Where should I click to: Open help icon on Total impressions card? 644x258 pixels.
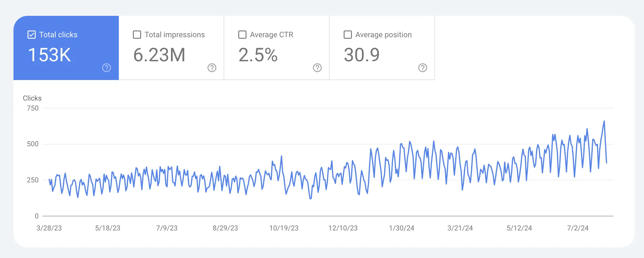pos(212,68)
